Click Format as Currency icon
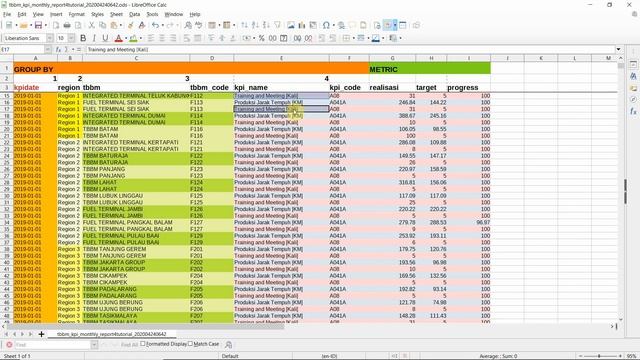This screenshot has width=640, height=360. 247,38
